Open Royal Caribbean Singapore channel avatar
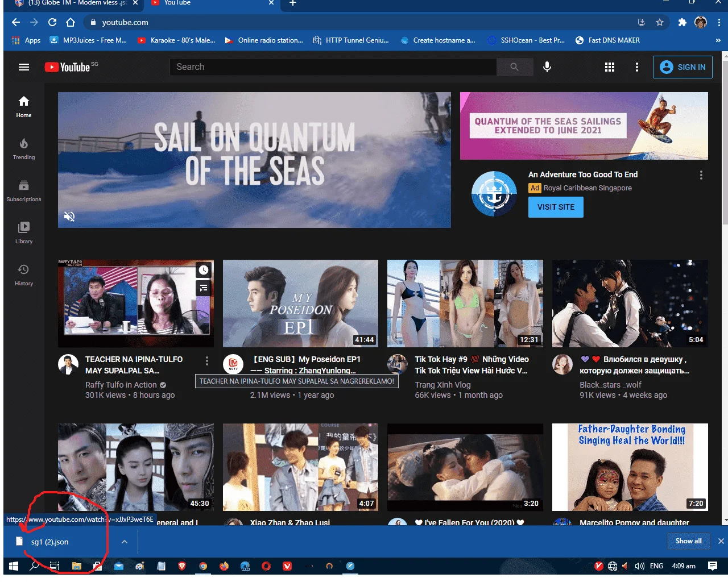The width and height of the screenshot is (728, 582). (x=494, y=193)
